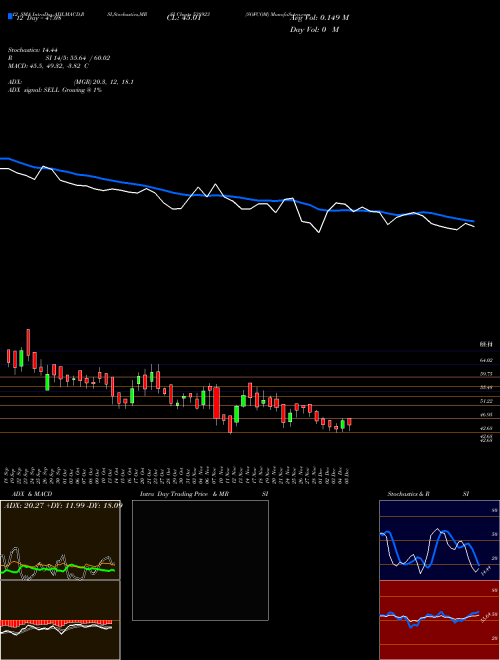Screen dimensions: 500x660
Task: Click the Stochastics & RSI panel title
Action: [x=428, y=494]
